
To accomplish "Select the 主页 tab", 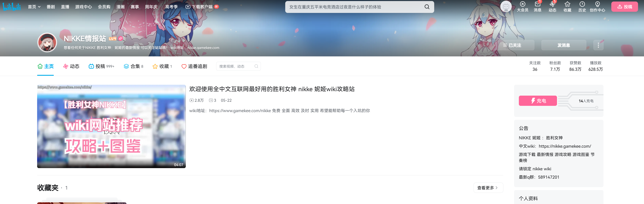I will pos(45,66).
